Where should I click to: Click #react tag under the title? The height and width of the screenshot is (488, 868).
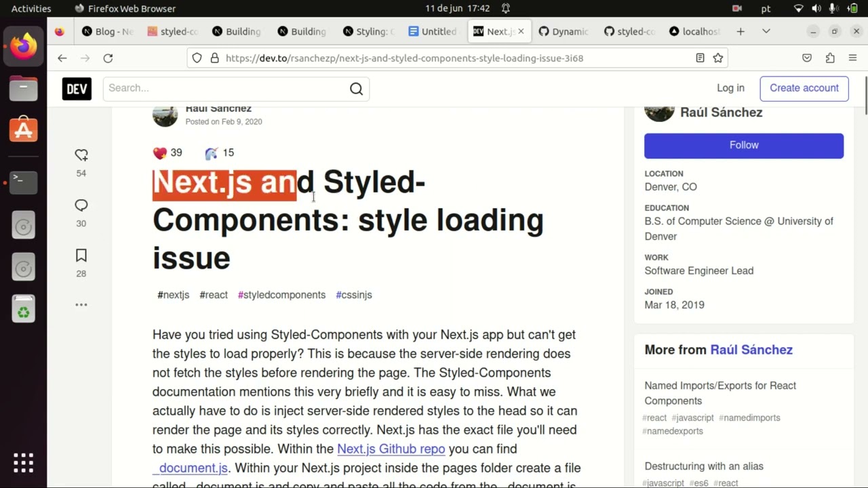214,295
